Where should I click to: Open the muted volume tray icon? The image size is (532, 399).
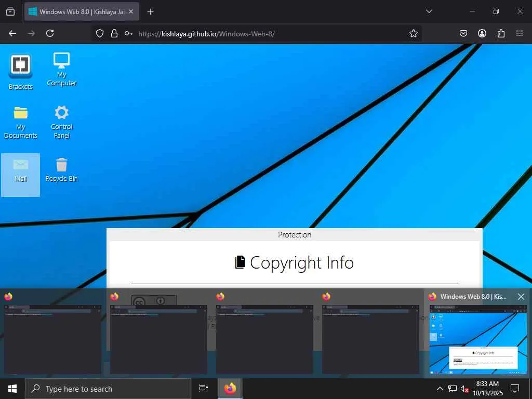(x=464, y=389)
